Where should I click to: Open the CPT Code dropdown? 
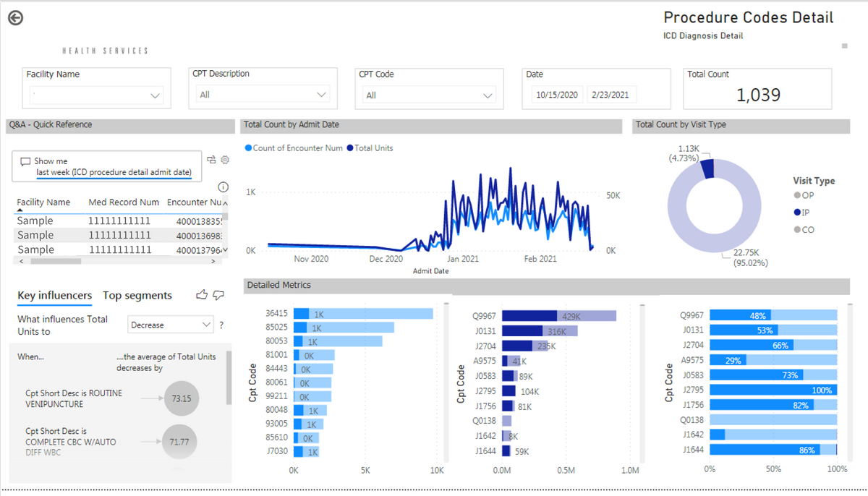pyautogui.click(x=429, y=95)
